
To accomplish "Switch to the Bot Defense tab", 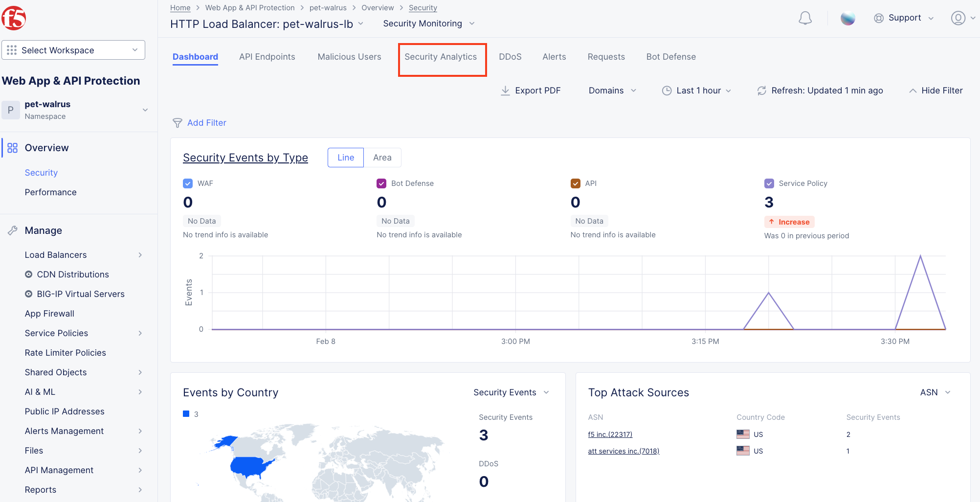I will [671, 57].
